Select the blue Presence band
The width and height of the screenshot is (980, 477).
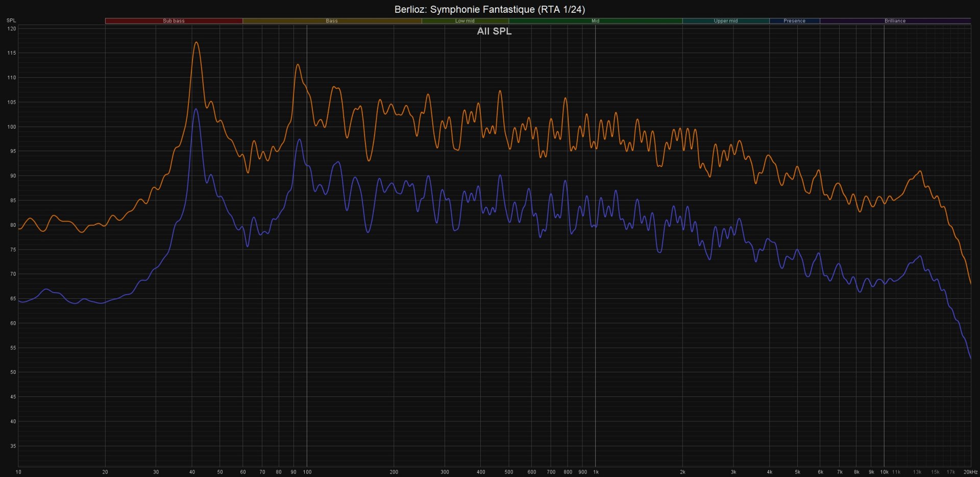[x=794, y=21]
